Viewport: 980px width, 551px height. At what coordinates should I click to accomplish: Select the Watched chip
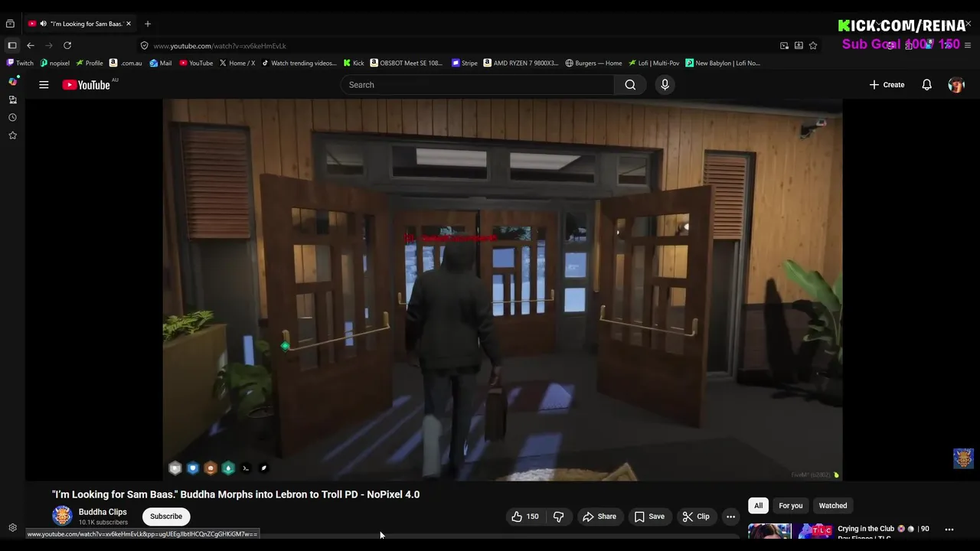833,506
